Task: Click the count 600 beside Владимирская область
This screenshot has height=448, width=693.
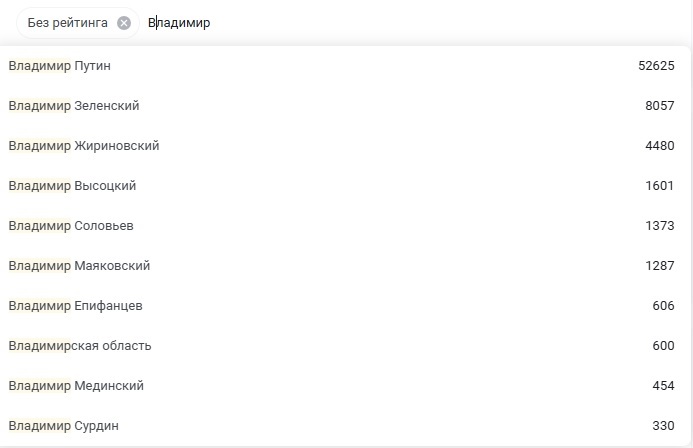Action: point(663,345)
